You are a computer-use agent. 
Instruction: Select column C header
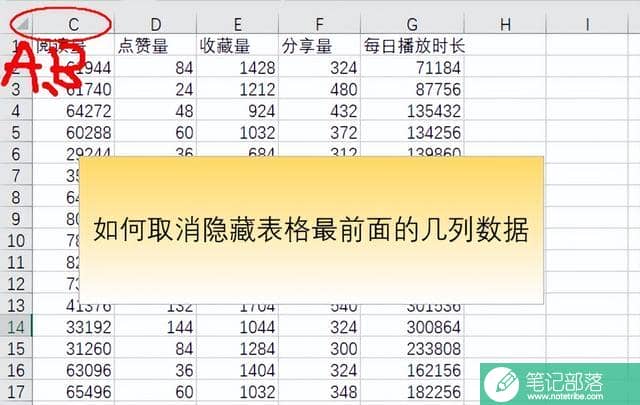(x=73, y=24)
